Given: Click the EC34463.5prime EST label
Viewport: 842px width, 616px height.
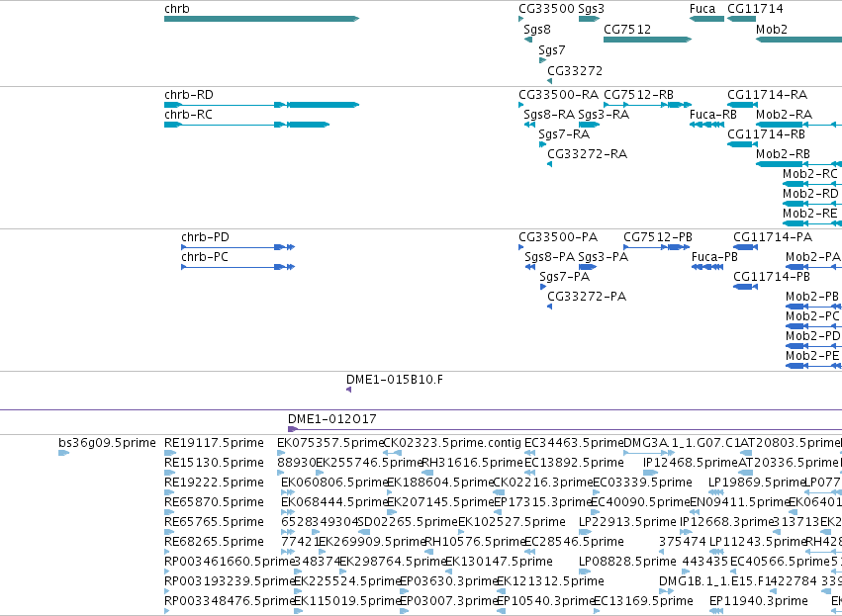Looking at the screenshot, I should coord(574,443).
